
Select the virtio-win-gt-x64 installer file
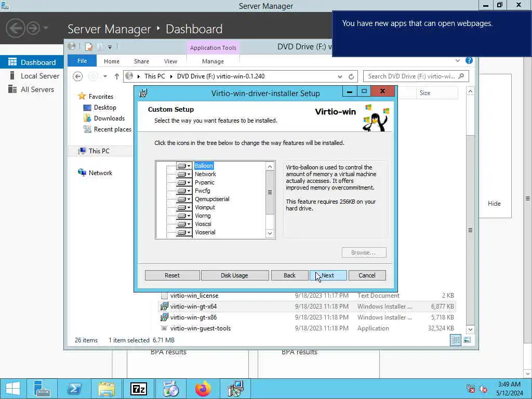193,307
